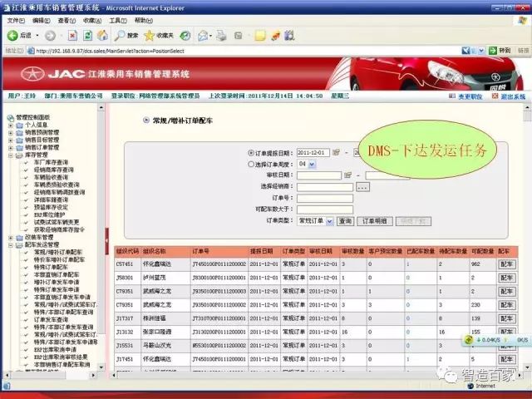Open the 收藏(A) menu
The height and width of the screenshot is (399, 532).
[92, 21]
